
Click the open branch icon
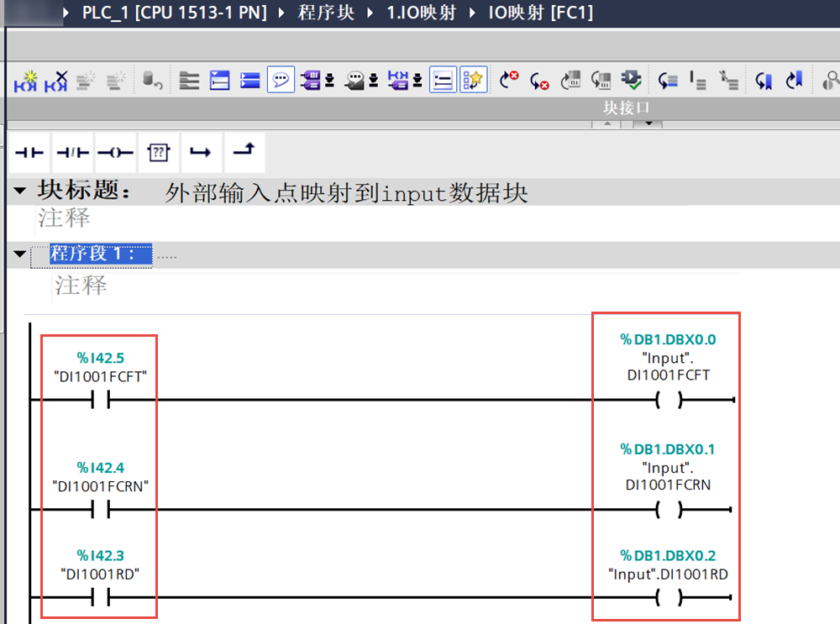(200, 152)
